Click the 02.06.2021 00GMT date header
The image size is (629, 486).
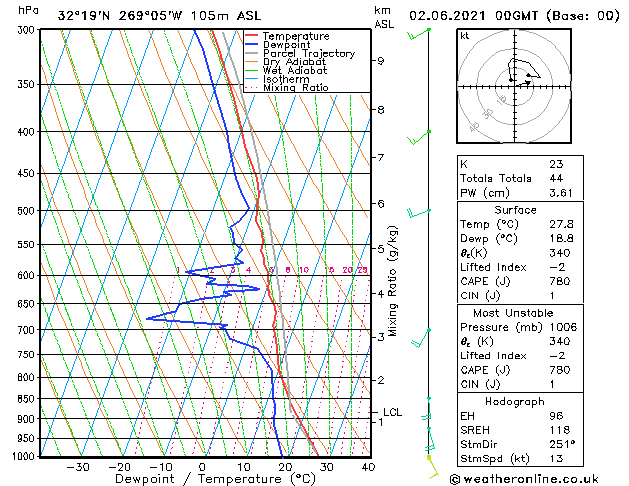[474, 16]
